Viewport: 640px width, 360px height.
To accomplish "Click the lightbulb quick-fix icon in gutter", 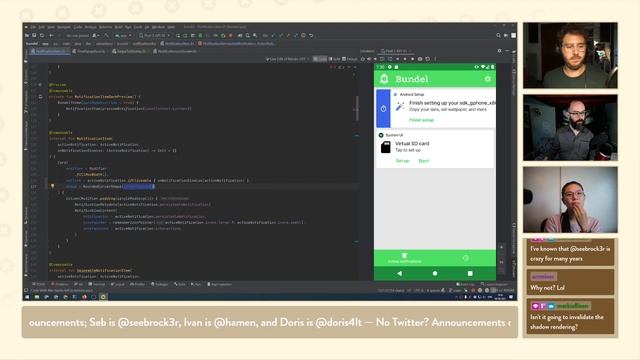I will pos(52,186).
